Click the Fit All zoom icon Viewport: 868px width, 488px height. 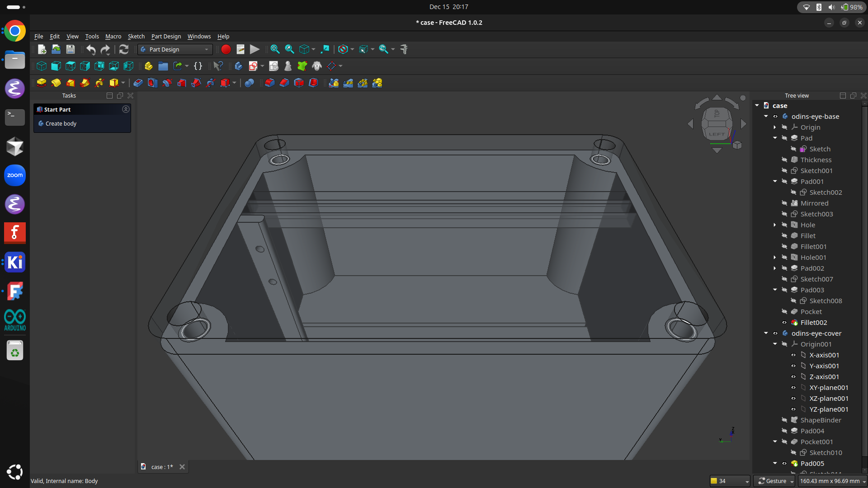274,49
